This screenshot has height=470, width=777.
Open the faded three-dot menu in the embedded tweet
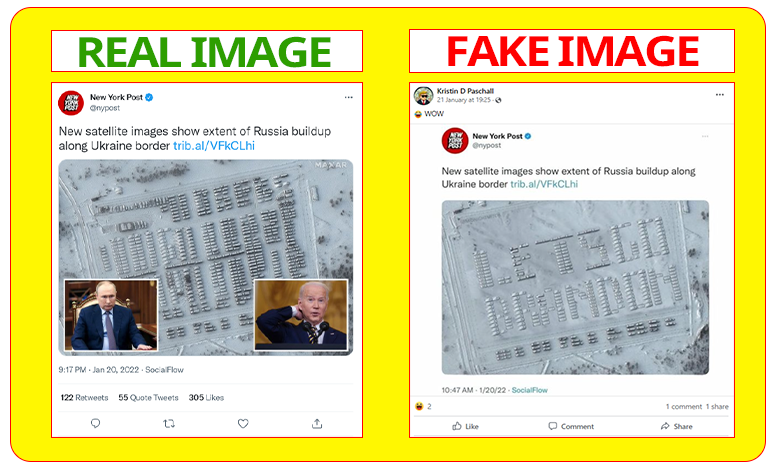tap(705, 136)
